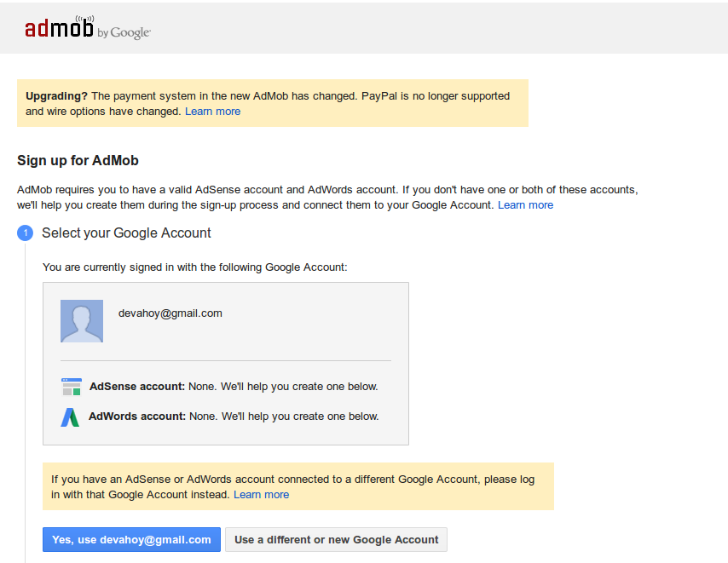Click the AdMob by Google logo
The height and width of the screenshot is (563, 728).
pos(87,27)
